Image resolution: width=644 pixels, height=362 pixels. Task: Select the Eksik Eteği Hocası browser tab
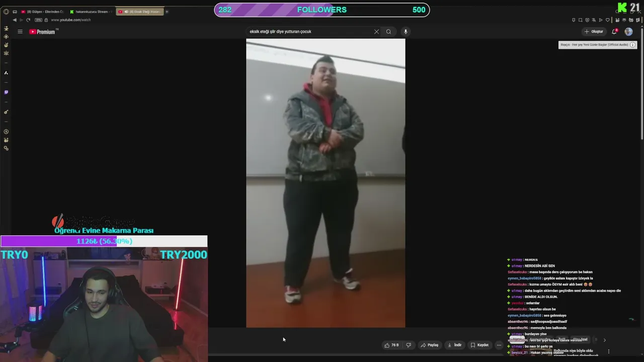point(139,12)
